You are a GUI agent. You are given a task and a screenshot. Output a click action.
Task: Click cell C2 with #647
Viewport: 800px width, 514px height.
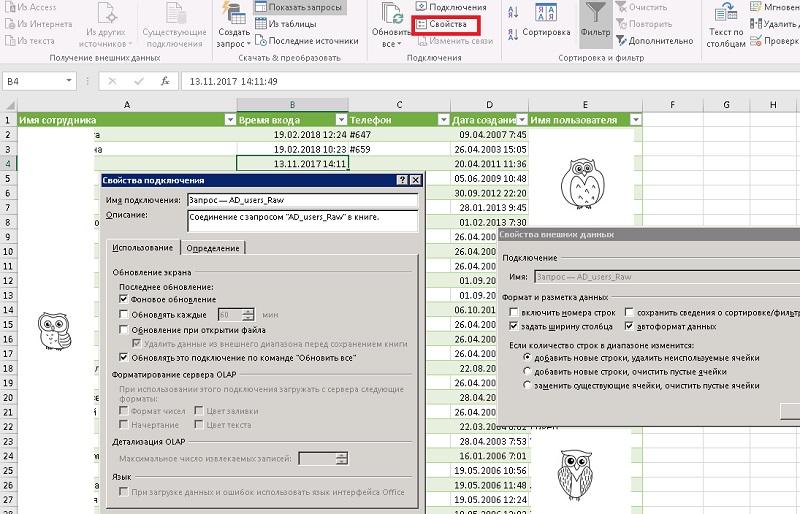399,135
